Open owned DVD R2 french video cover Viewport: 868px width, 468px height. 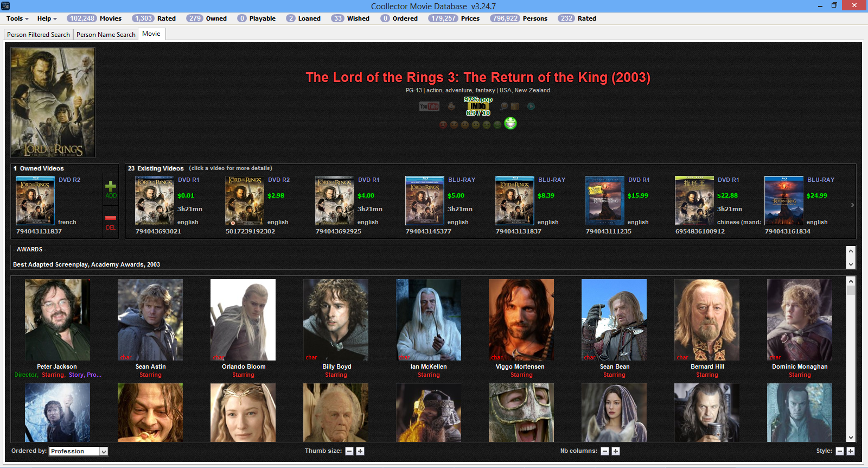[35, 200]
